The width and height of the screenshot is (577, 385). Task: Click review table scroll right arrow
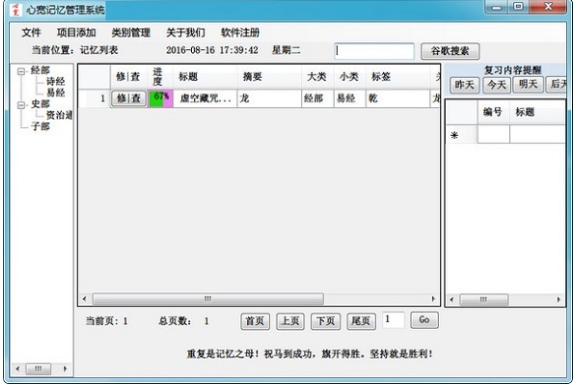point(559,300)
